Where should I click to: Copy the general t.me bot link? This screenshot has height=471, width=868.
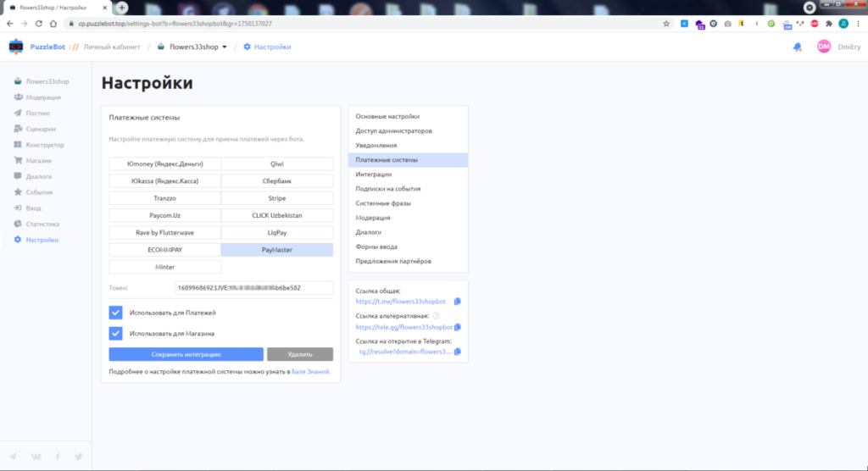pos(458,302)
